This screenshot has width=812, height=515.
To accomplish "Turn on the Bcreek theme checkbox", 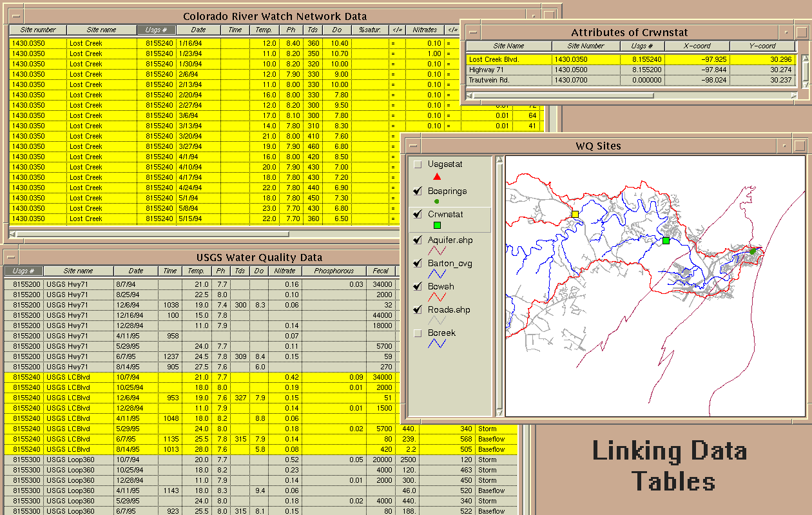I will pyautogui.click(x=418, y=333).
